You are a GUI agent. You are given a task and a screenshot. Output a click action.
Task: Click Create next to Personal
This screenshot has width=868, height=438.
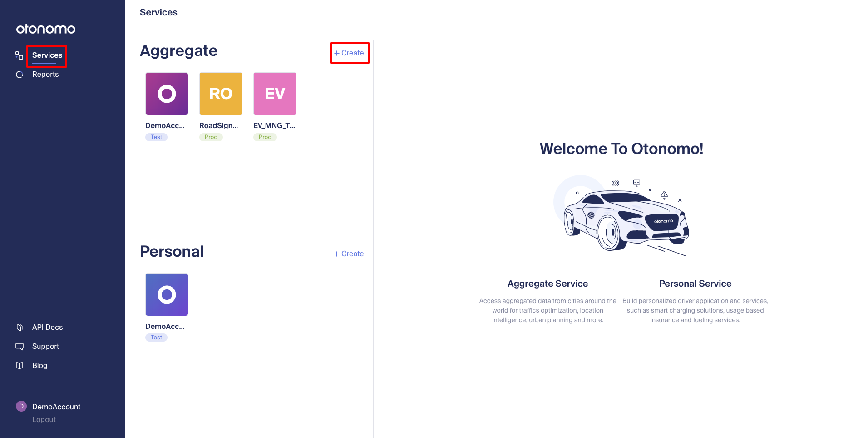[x=349, y=254]
